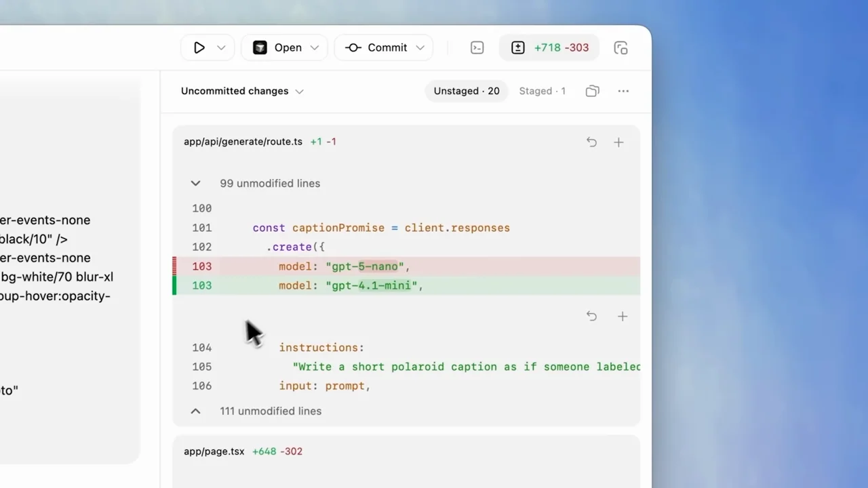The image size is (868, 488).
Task: Revert the hunk with the undo icon below line 103
Action: pos(591,316)
